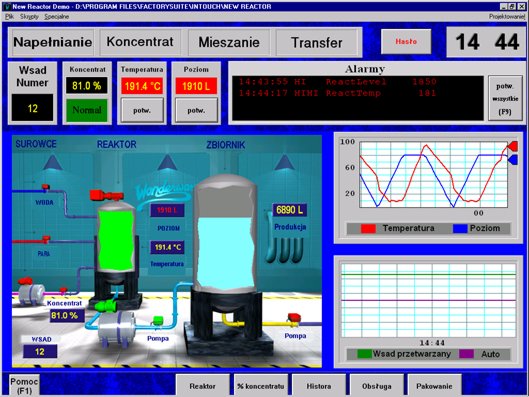Viewport: 529px width, 397px height.
Task: Select the HIHI ReactTemp alarm row
Action: pyautogui.click(x=337, y=93)
